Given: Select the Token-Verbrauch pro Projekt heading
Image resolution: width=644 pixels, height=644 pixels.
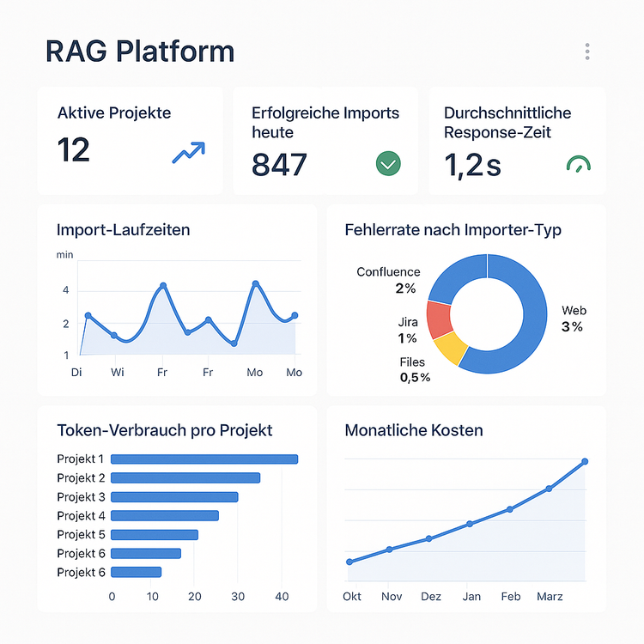Looking at the screenshot, I should coord(164,430).
